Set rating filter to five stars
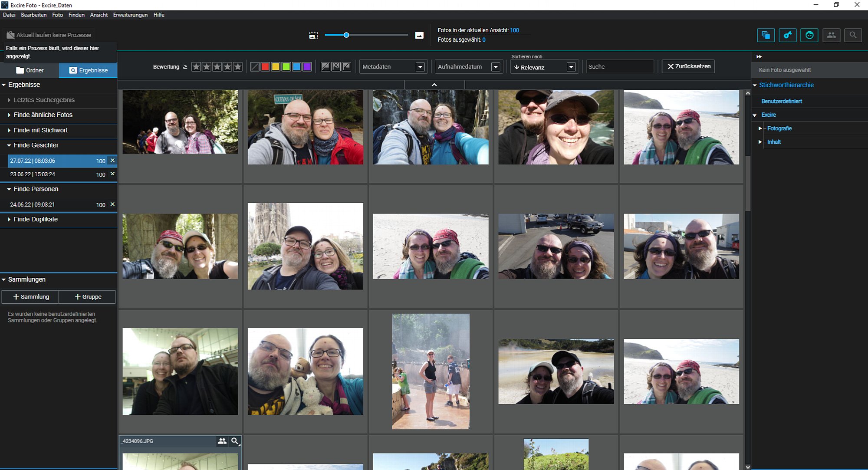The width and height of the screenshot is (868, 470). pos(238,67)
